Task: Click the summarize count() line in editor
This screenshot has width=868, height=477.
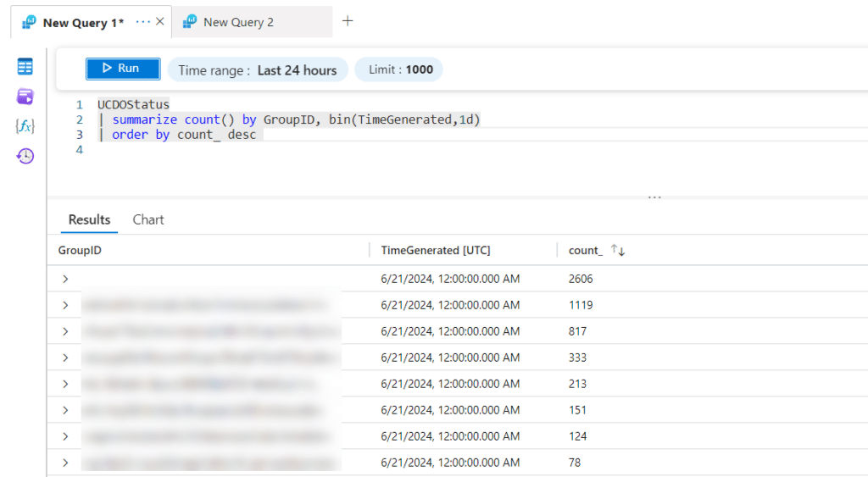Action: (x=290, y=119)
